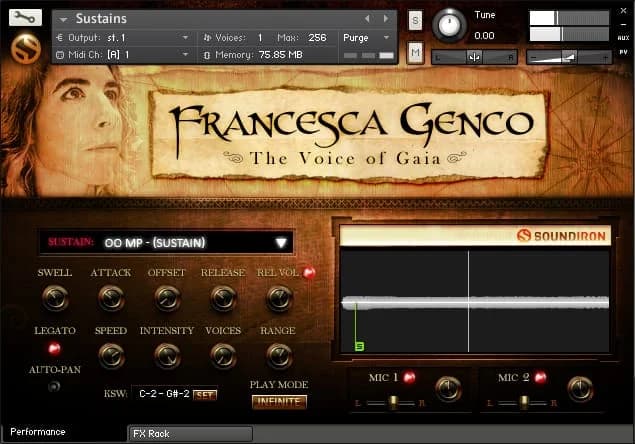Click the Memory icon
Viewport: 635px width, 444px height.
[207, 55]
